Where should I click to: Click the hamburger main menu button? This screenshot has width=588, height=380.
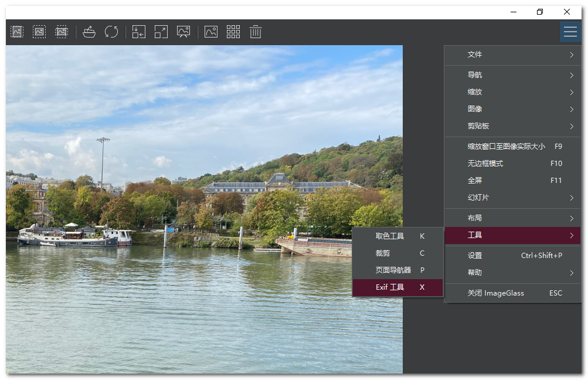(570, 32)
